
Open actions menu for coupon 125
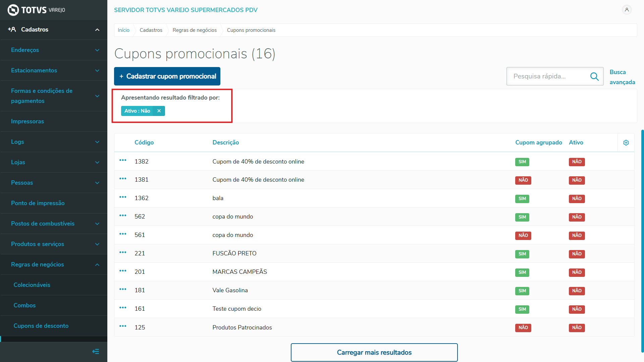pyautogui.click(x=123, y=326)
